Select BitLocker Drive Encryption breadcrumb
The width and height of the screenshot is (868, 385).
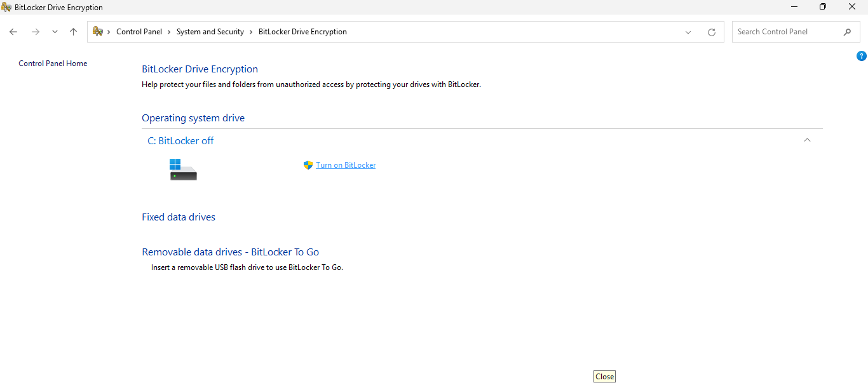coord(302,32)
